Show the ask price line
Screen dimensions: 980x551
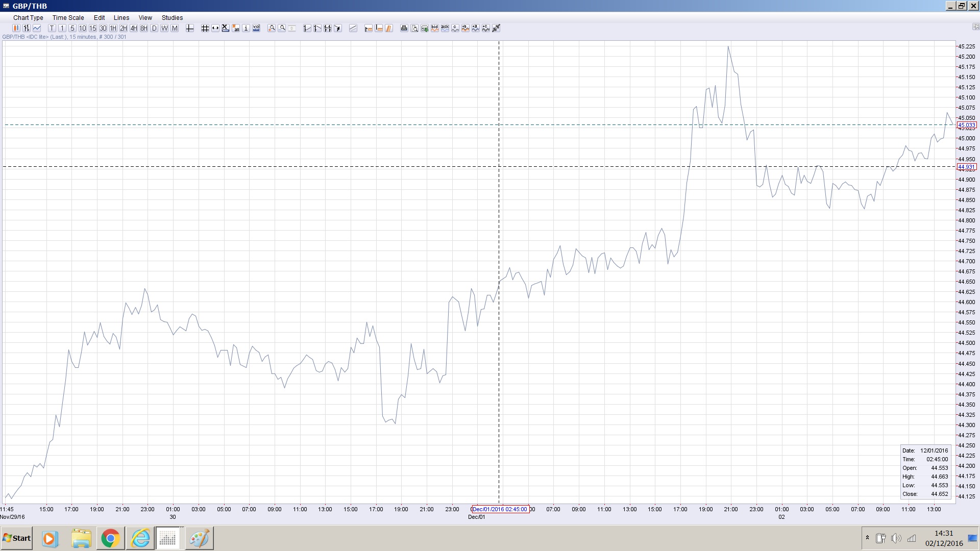[x=445, y=28]
